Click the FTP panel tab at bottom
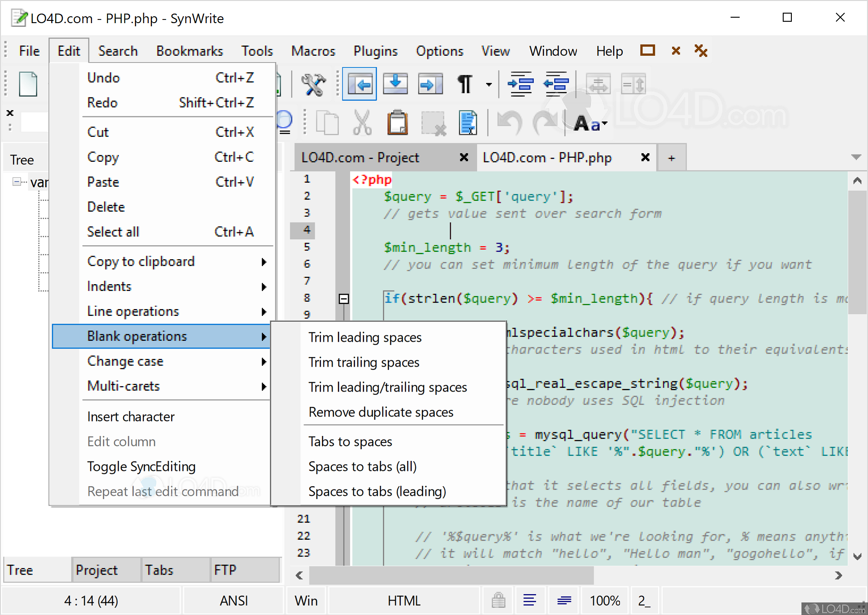The image size is (868, 615). (225, 570)
